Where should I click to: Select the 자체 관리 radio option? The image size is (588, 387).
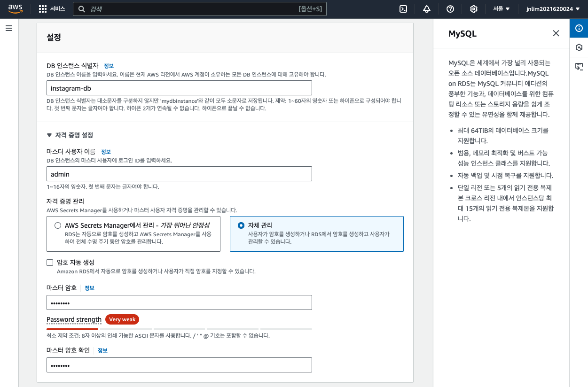point(241,225)
